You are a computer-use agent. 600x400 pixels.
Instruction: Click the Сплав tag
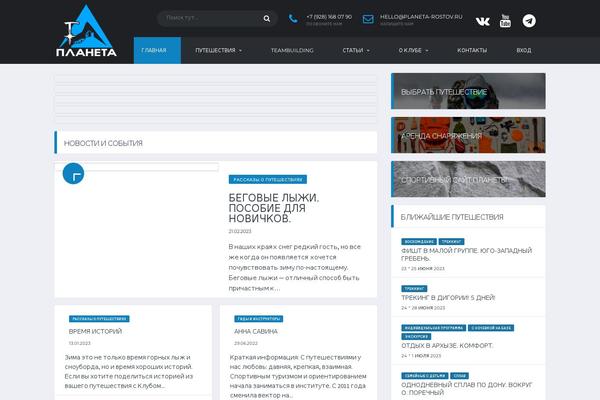pos(460,376)
